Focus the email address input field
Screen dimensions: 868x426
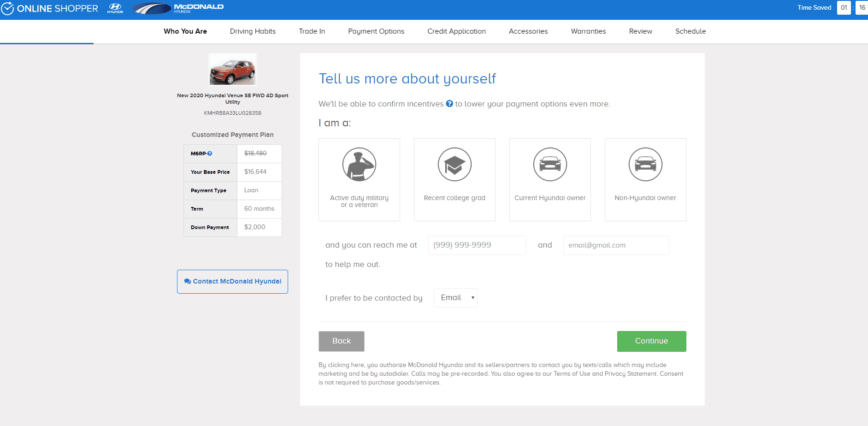pyautogui.click(x=616, y=245)
